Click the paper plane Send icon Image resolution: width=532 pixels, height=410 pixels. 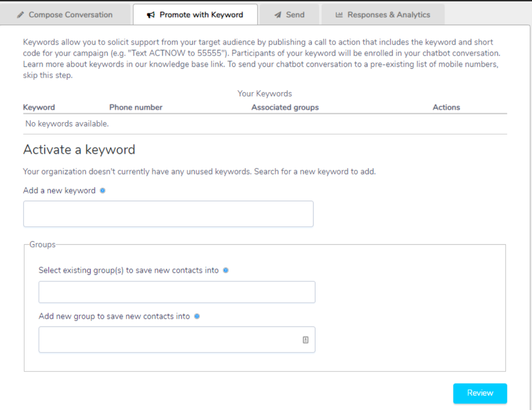pos(278,15)
